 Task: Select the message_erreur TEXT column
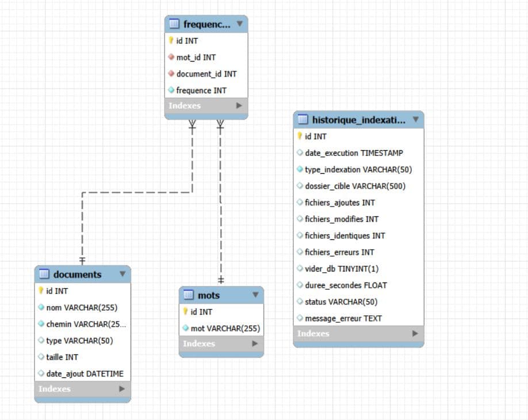pyautogui.click(x=358, y=318)
